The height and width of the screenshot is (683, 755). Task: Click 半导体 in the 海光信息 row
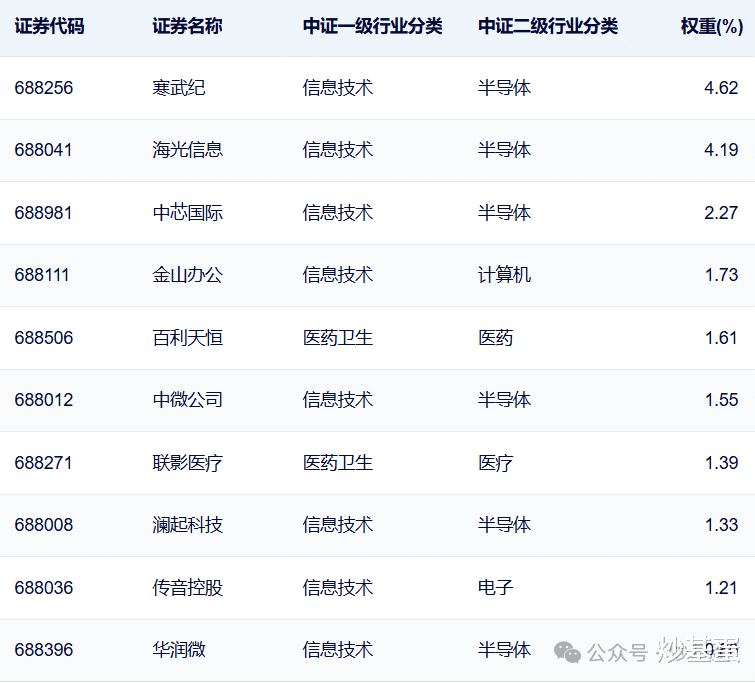(x=504, y=150)
